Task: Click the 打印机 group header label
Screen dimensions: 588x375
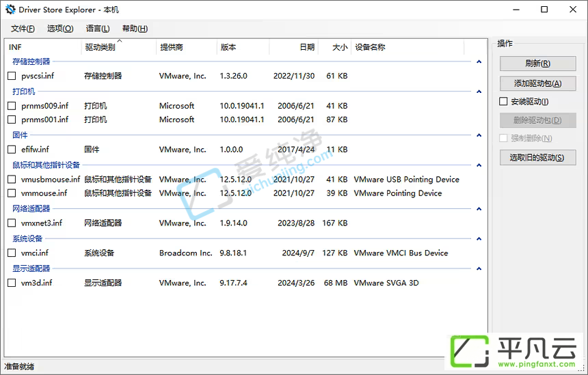Action: click(x=24, y=92)
